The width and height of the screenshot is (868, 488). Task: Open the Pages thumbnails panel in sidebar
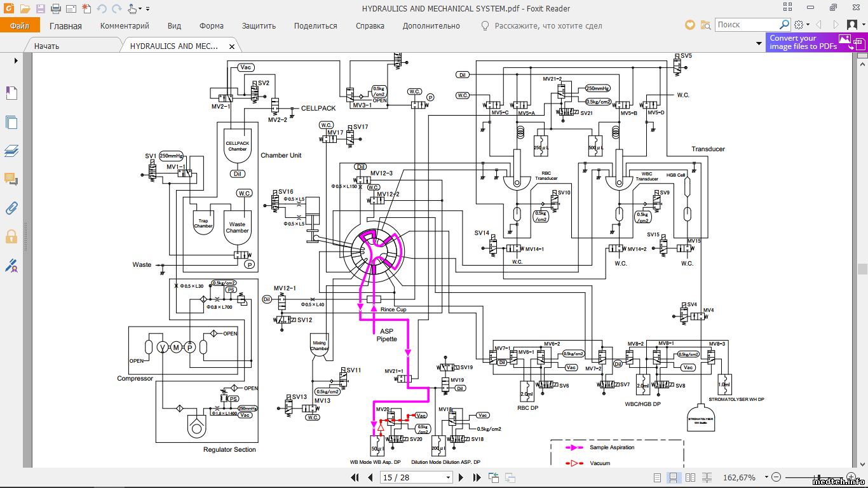tap(11, 122)
